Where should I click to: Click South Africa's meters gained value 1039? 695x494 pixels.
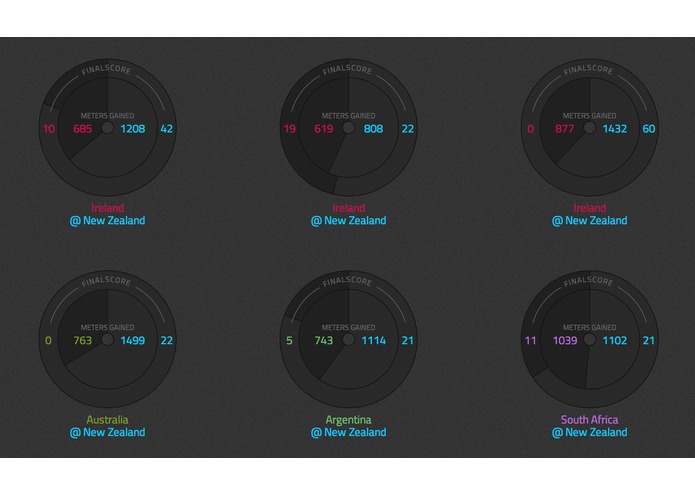[565, 341]
